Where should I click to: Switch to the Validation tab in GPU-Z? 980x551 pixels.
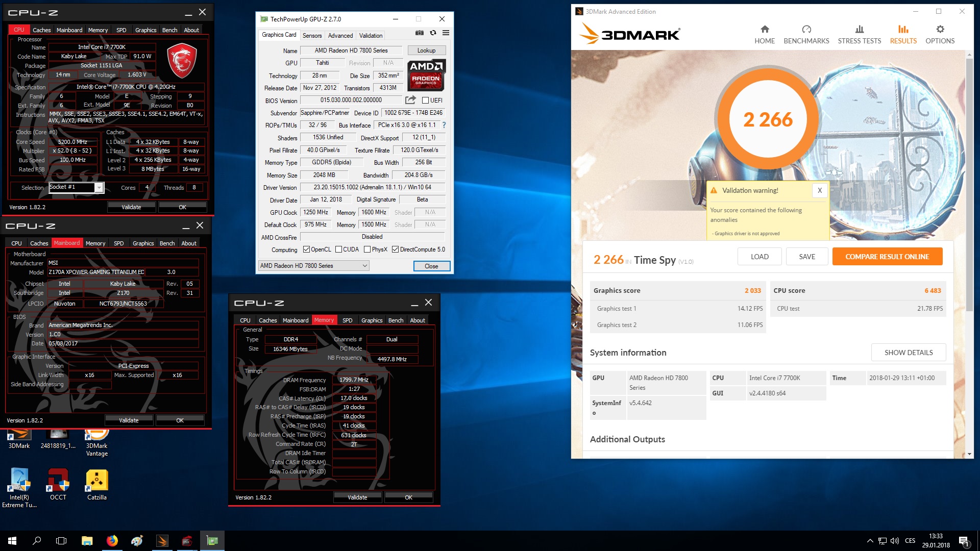point(371,36)
